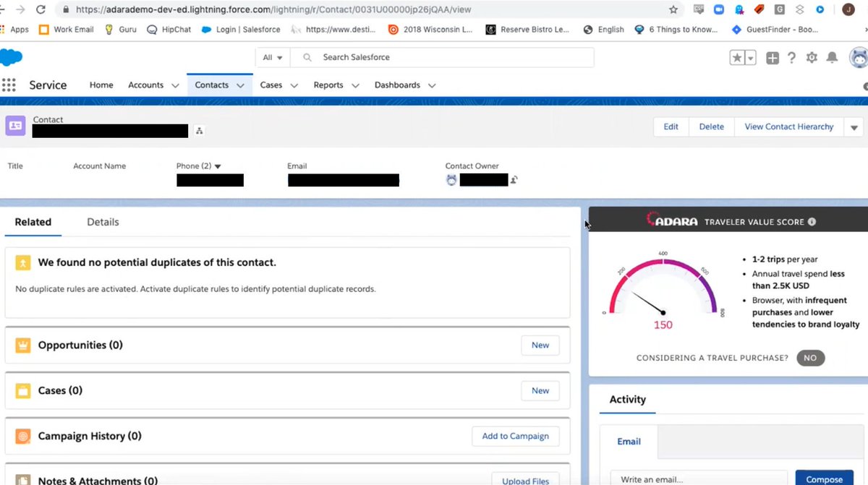Click the orange tag extension icon
Viewport: 868px width, 485px height.
tap(759, 9)
